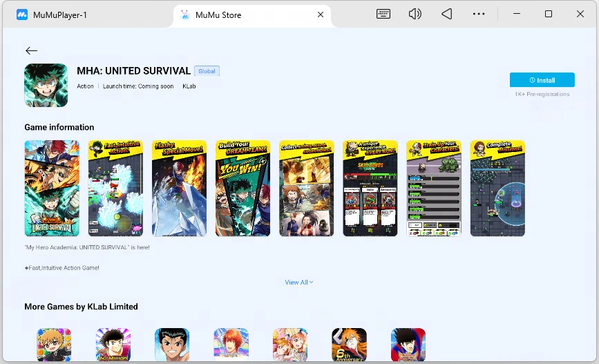
Task: Minimize the MuMuPlayer window
Action: coord(517,14)
